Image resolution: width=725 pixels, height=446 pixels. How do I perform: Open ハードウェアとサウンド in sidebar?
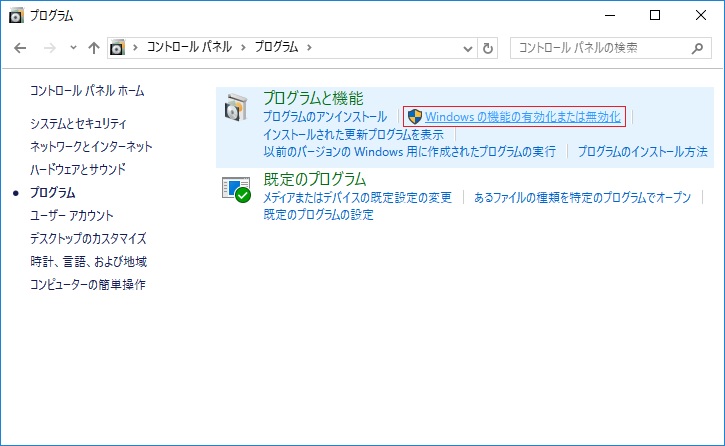(x=78, y=170)
